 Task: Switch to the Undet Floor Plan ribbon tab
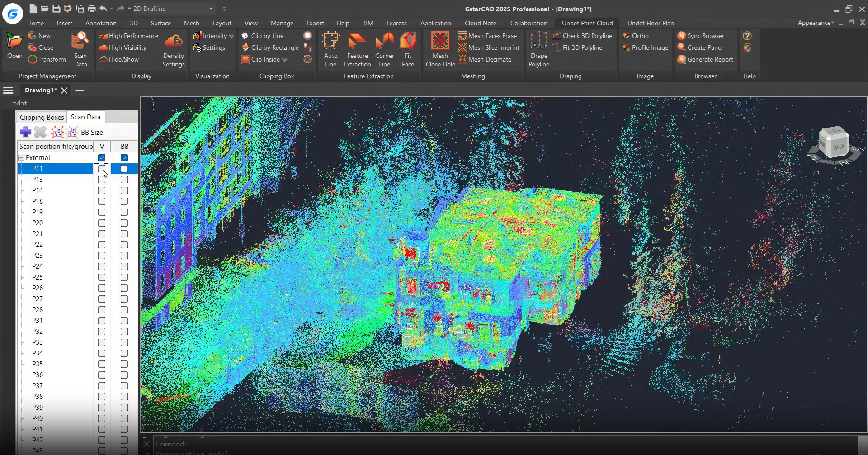650,23
